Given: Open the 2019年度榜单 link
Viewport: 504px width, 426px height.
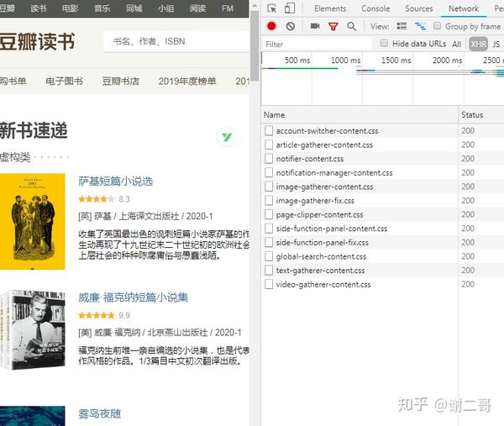Looking at the screenshot, I should point(187,81).
